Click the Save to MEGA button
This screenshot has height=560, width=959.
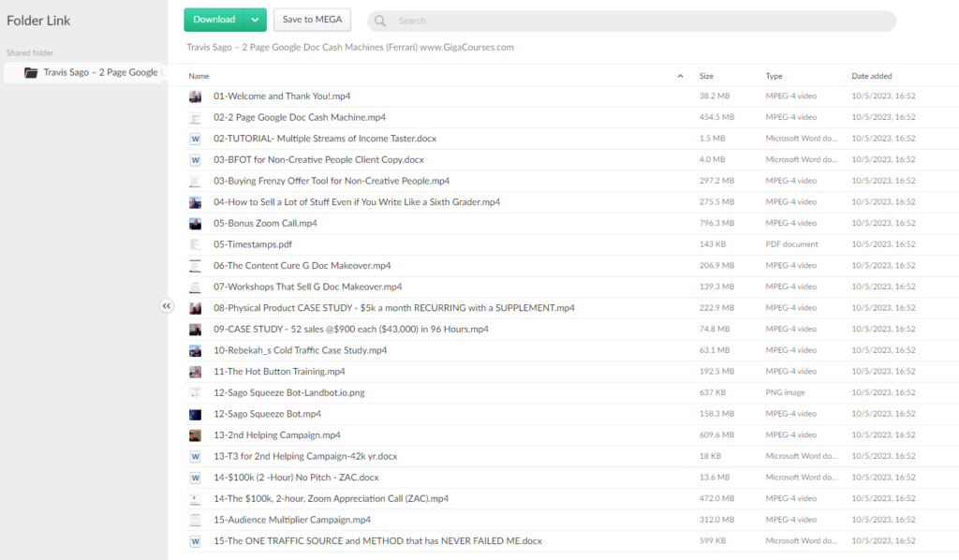312,19
